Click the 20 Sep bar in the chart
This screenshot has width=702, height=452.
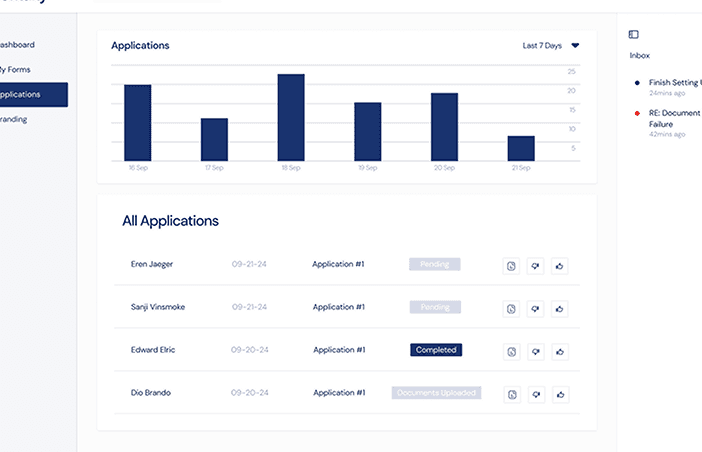pos(444,127)
